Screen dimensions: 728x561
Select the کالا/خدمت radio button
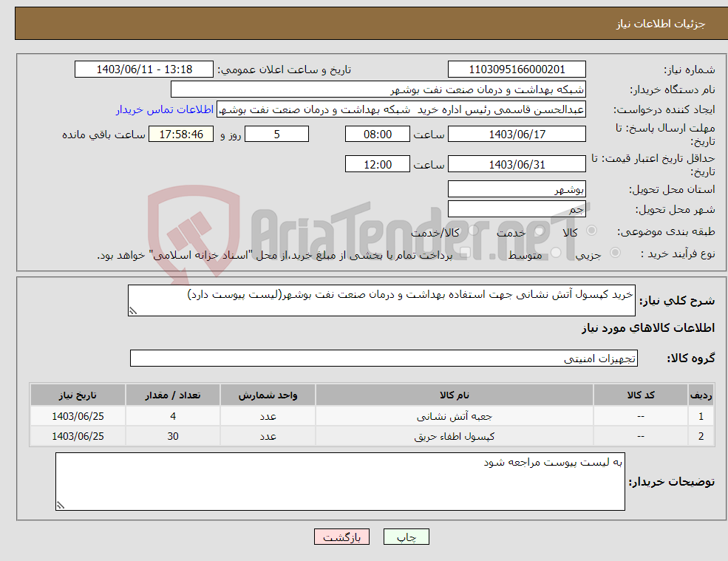click(x=473, y=231)
